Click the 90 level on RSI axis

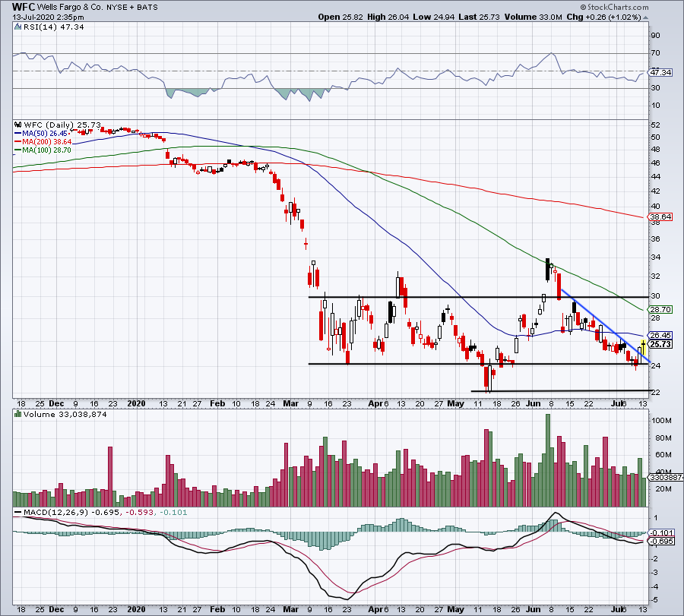tap(655, 36)
